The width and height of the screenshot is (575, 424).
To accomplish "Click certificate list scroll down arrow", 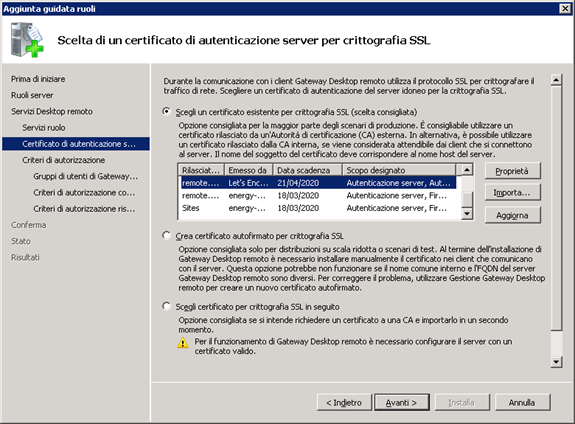I will pos(466,213).
